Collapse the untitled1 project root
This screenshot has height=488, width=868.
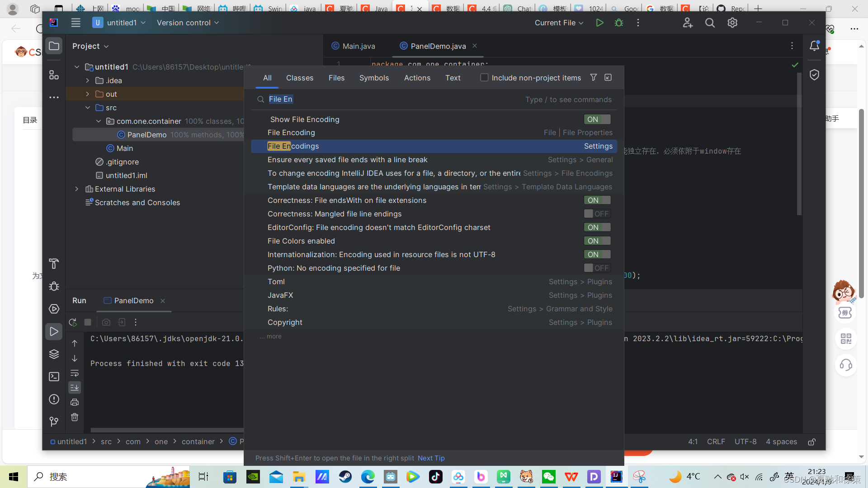coord(77,67)
